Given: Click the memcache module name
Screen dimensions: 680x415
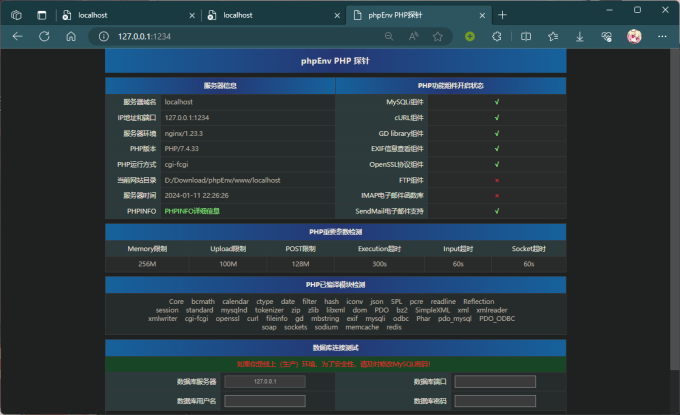Looking at the screenshot, I should tap(362, 327).
